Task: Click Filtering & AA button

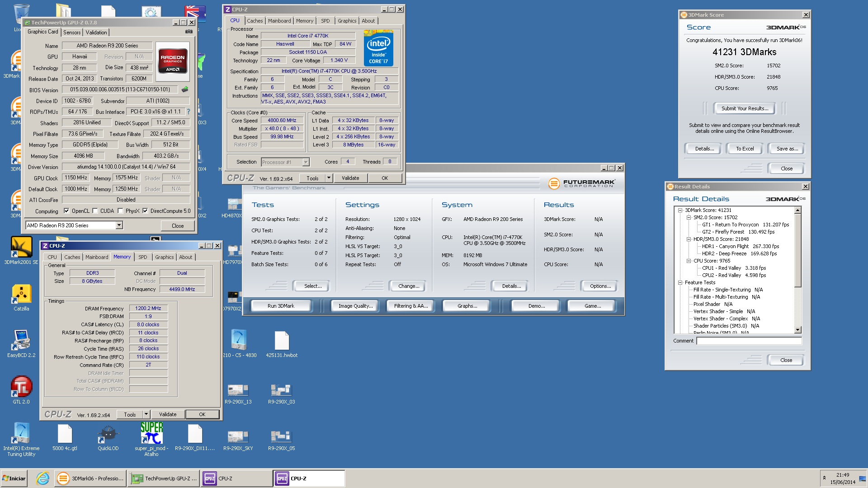Action: [x=410, y=306]
